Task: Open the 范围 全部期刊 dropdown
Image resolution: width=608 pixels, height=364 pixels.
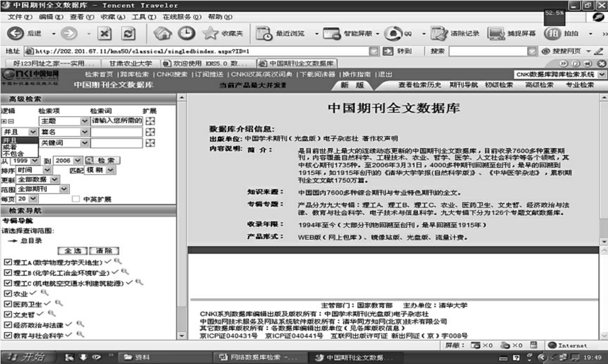Action: pyautogui.click(x=64, y=189)
